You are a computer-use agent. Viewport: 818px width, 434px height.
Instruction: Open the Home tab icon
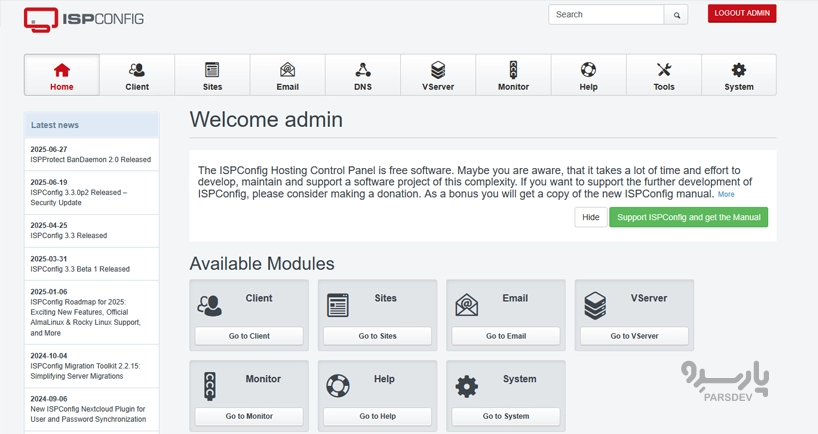[x=62, y=69]
